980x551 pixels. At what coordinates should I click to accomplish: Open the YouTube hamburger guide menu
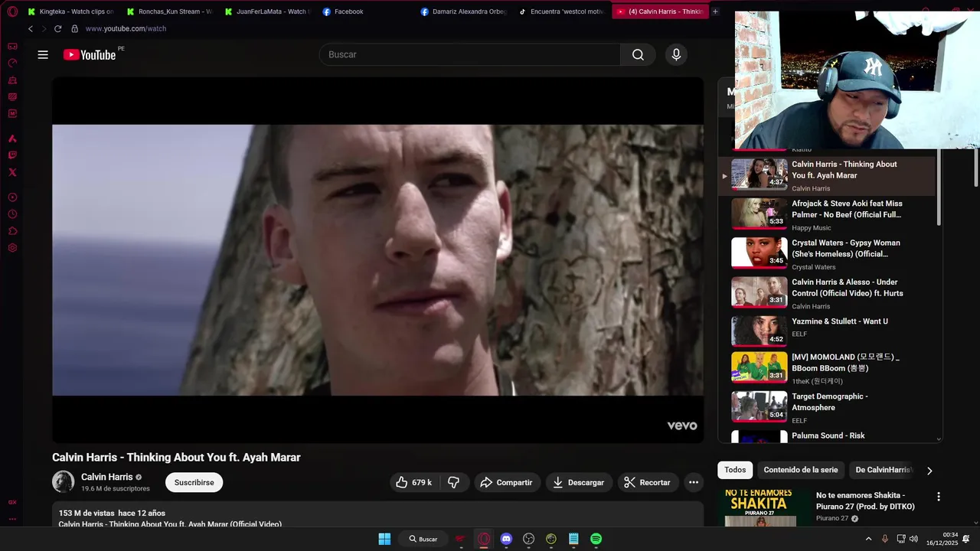(43, 54)
